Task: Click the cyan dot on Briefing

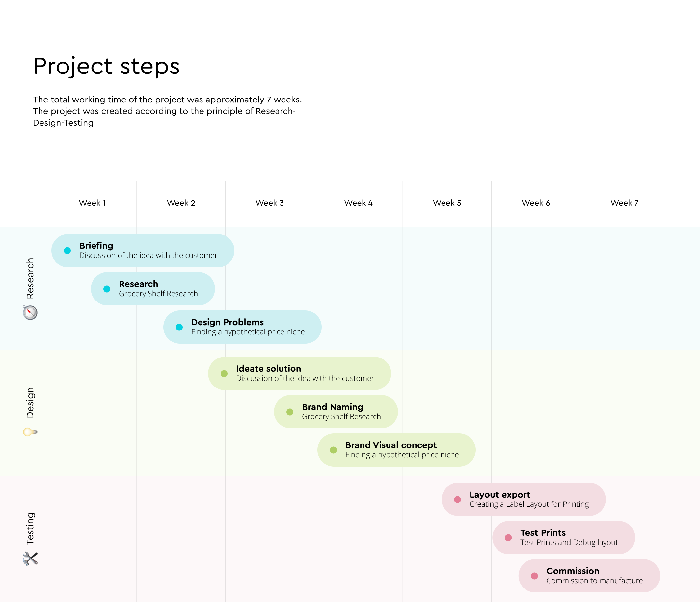Action: (x=67, y=250)
